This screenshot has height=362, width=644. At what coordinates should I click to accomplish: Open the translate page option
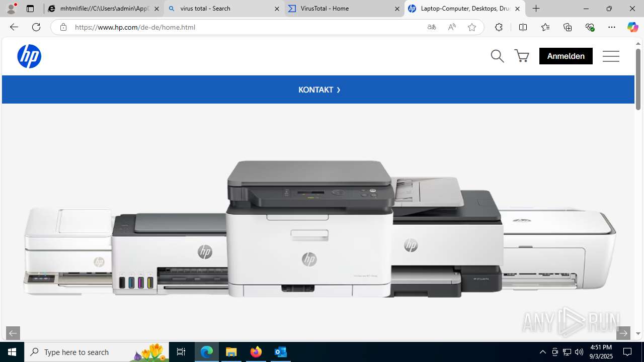(x=432, y=27)
